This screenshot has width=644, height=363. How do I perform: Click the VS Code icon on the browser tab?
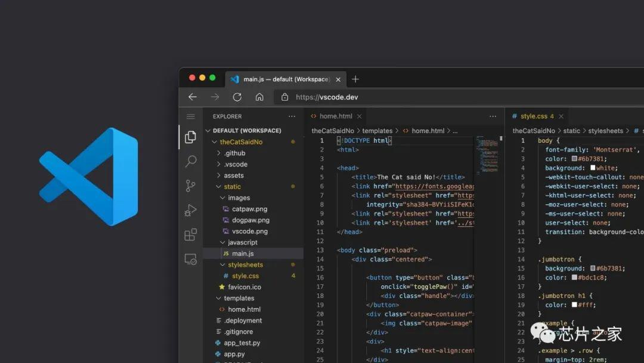234,79
